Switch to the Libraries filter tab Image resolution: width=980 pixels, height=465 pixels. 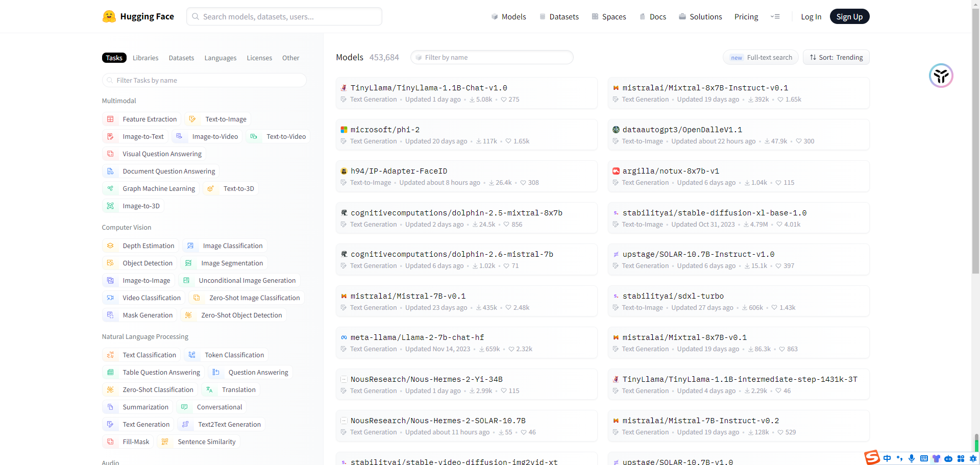145,58
